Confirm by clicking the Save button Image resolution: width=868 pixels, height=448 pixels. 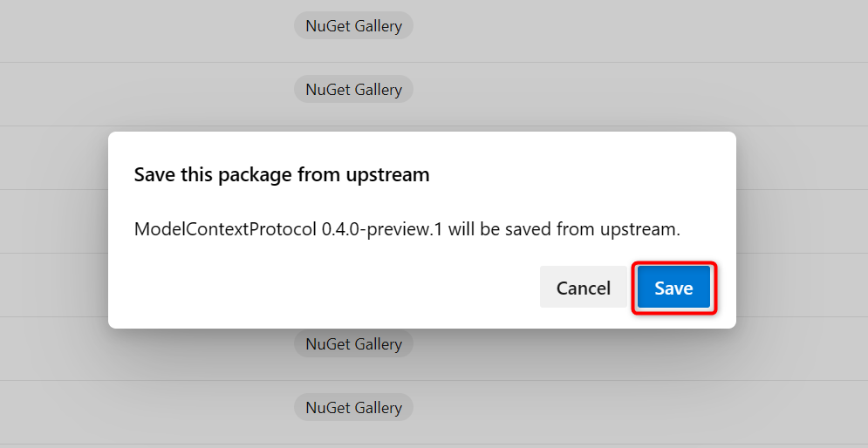pyautogui.click(x=673, y=288)
